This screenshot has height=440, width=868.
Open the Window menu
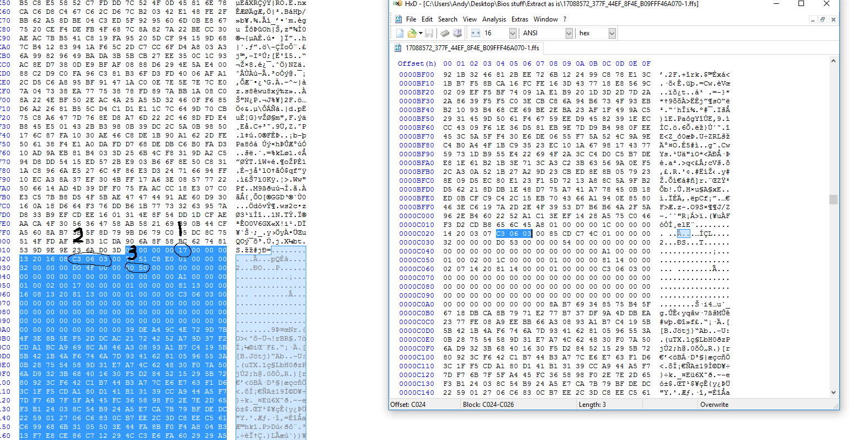546,19
